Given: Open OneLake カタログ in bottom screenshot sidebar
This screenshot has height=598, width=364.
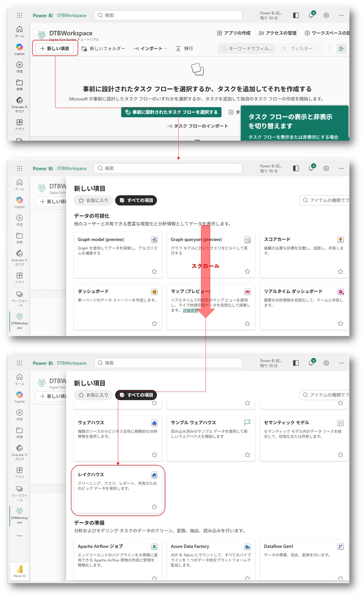Looking at the screenshot, I should (x=19, y=448).
